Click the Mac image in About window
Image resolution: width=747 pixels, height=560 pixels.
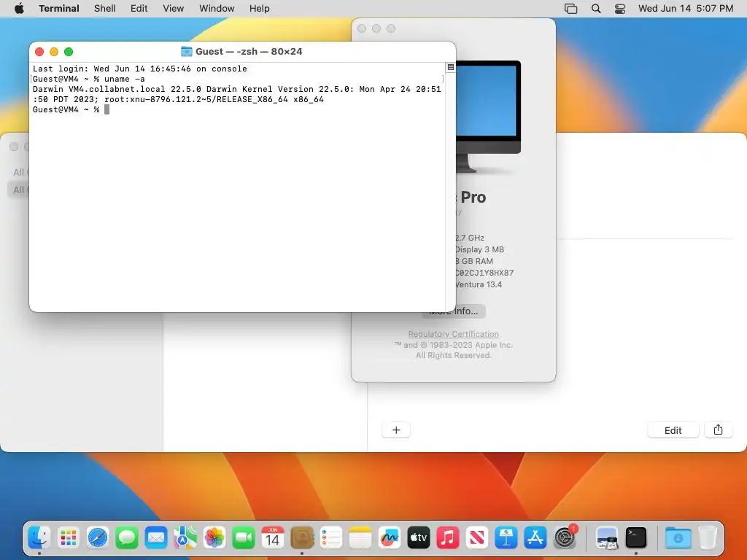[x=488, y=116]
